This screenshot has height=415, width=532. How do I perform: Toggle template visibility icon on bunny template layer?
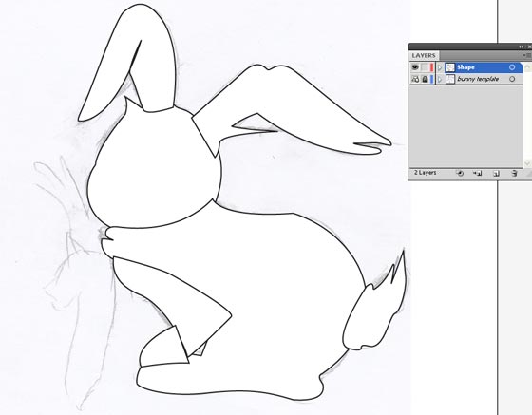click(x=415, y=79)
